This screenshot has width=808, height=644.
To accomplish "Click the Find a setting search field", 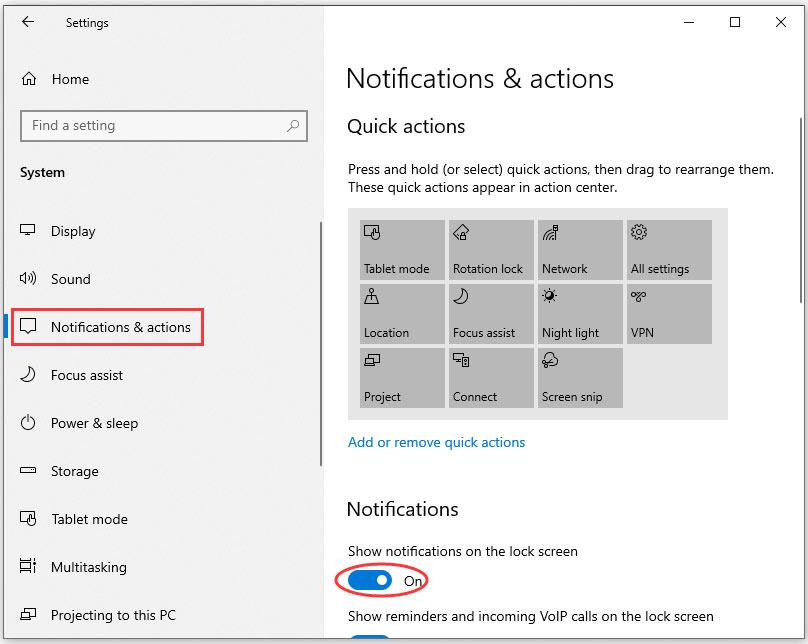I will [x=164, y=126].
